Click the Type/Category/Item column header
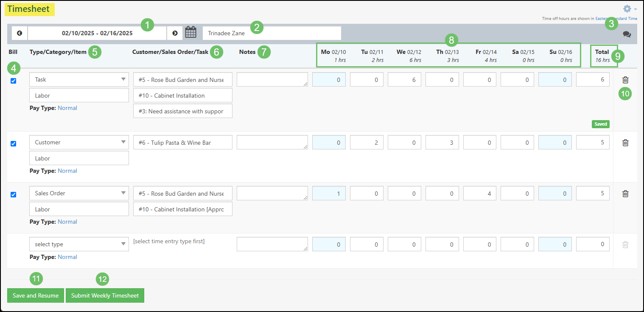 (58, 52)
